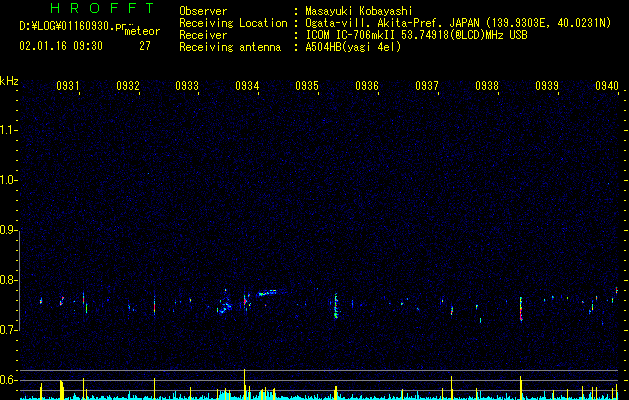Click the 1.0 kHz frequency axis label
This screenshot has height=400, width=629.
[x=9, y=180]
